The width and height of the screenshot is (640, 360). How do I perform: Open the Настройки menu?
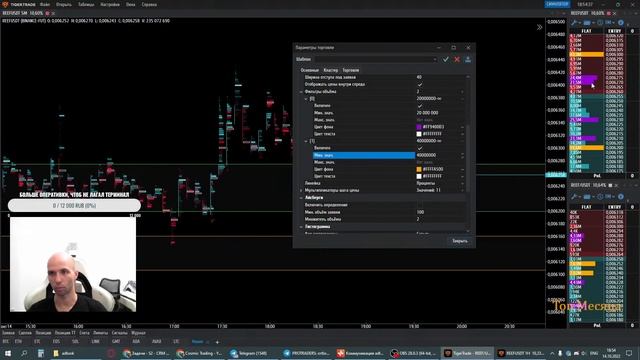(x=110, y=4)
